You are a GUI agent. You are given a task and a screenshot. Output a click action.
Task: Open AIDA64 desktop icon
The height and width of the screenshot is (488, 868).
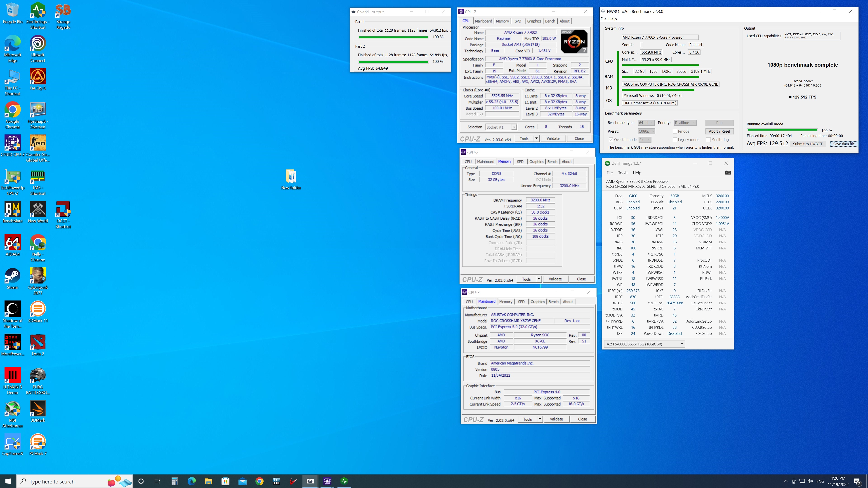pos(12,246)
